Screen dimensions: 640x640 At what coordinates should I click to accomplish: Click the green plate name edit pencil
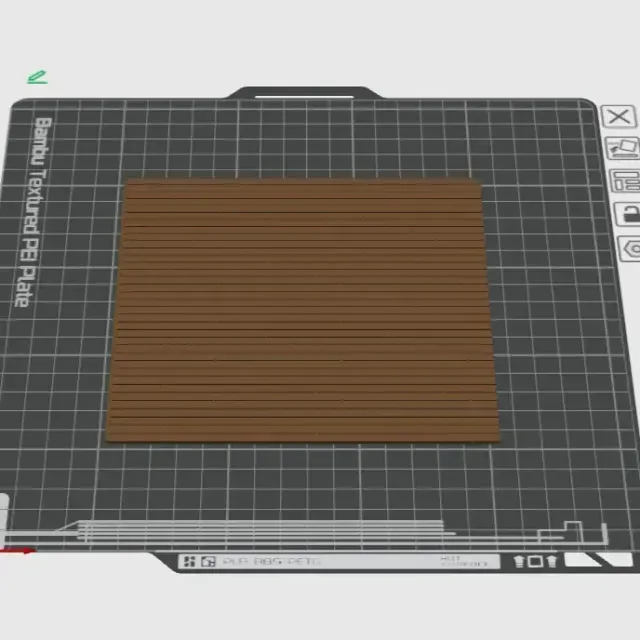pos(37,77)
